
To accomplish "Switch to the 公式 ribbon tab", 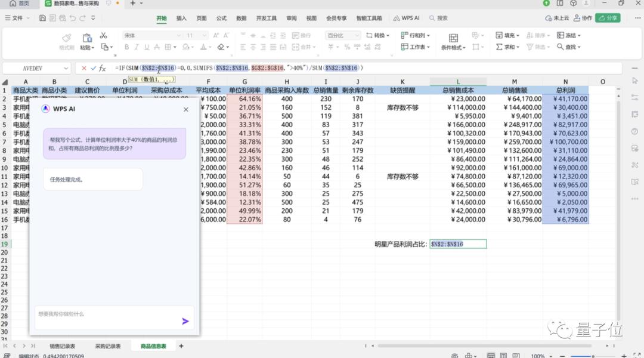I will coord(221,18).
